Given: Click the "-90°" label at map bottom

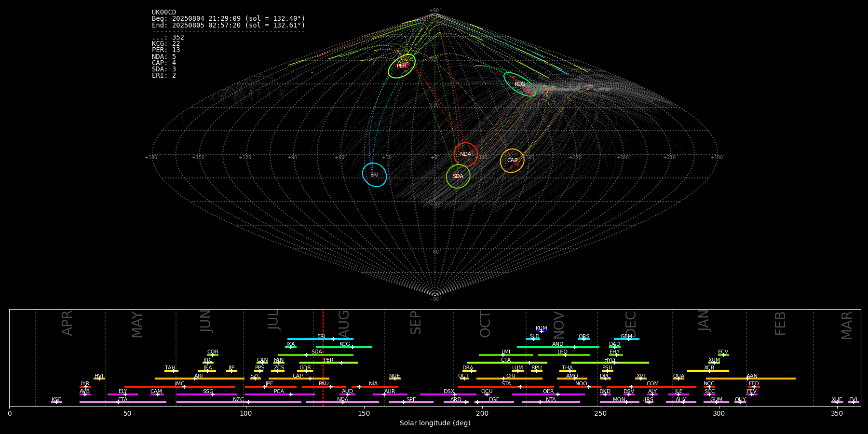Looking at the screenshot, I should click(435, 299).
